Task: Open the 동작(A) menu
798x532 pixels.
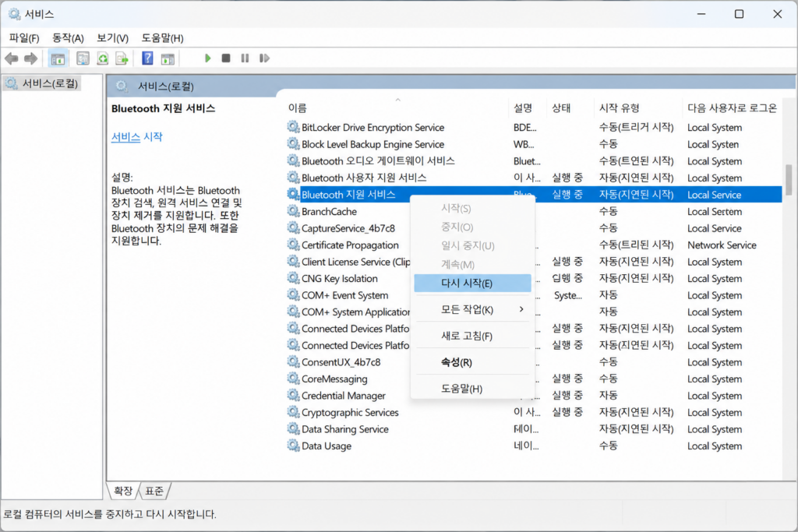Action: point(68,38)
